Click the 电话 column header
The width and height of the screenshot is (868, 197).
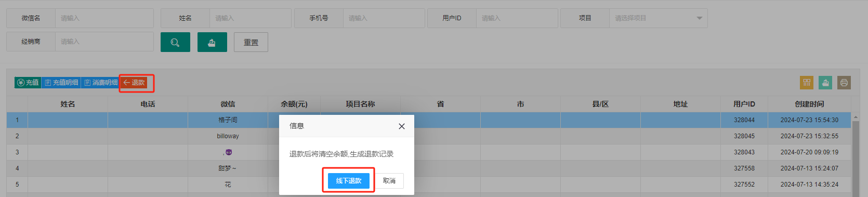[x=148, y=104]
